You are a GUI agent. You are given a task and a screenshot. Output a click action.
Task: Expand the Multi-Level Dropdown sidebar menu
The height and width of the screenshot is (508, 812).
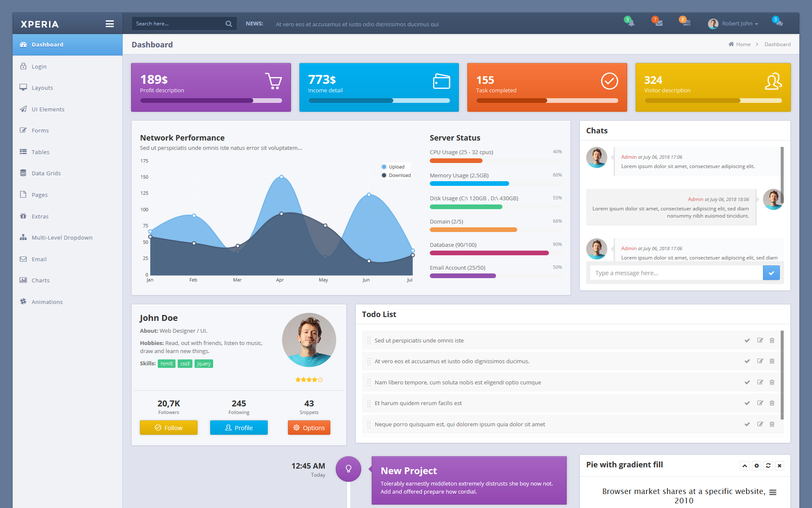point(68,237)
